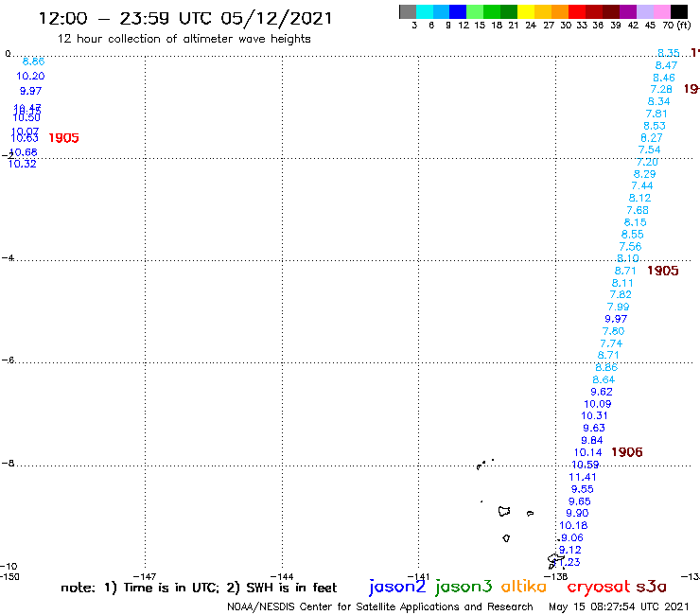Click the wave height value '9.55'
The width and height of the screenshot is (700, 615).
coord(582,489)
